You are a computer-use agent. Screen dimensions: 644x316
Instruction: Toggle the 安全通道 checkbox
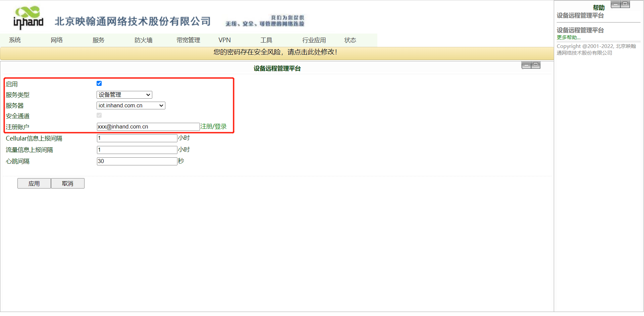[x=99, y=115]
